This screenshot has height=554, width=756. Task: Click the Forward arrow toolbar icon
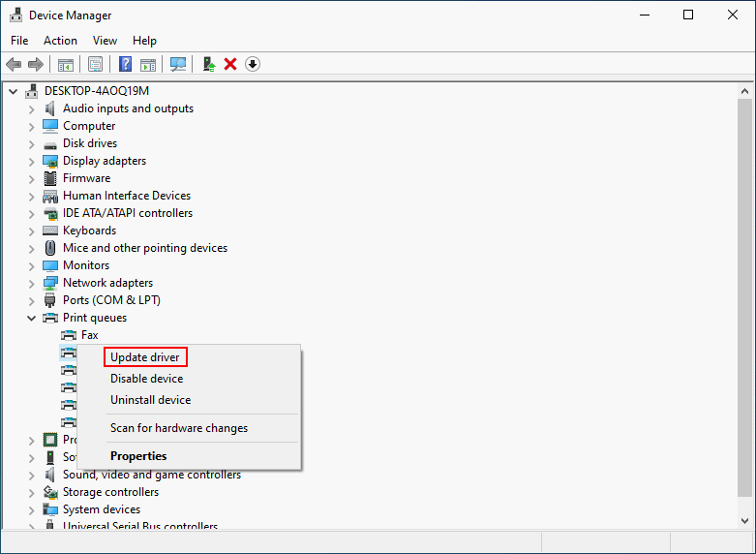pos(36,64)
